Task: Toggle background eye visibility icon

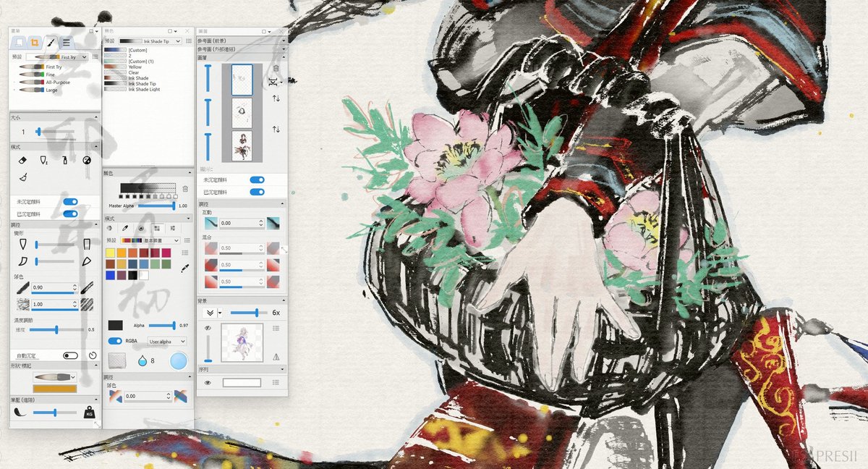Action: [208, 328]
